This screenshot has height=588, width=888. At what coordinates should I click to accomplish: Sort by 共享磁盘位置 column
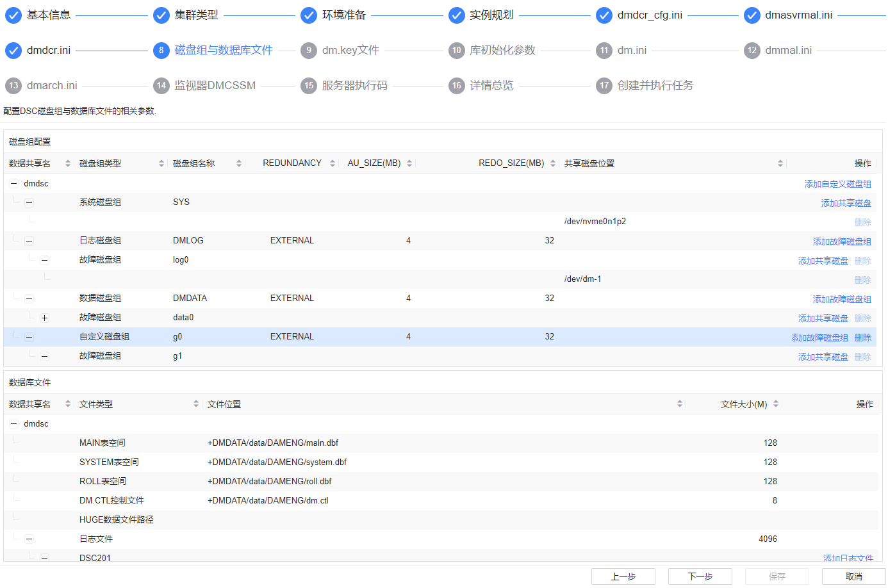click(x=780, y=163)
